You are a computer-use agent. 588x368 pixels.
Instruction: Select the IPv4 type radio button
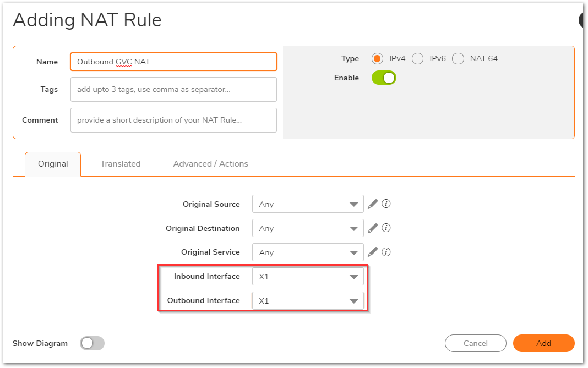(377, 58)
